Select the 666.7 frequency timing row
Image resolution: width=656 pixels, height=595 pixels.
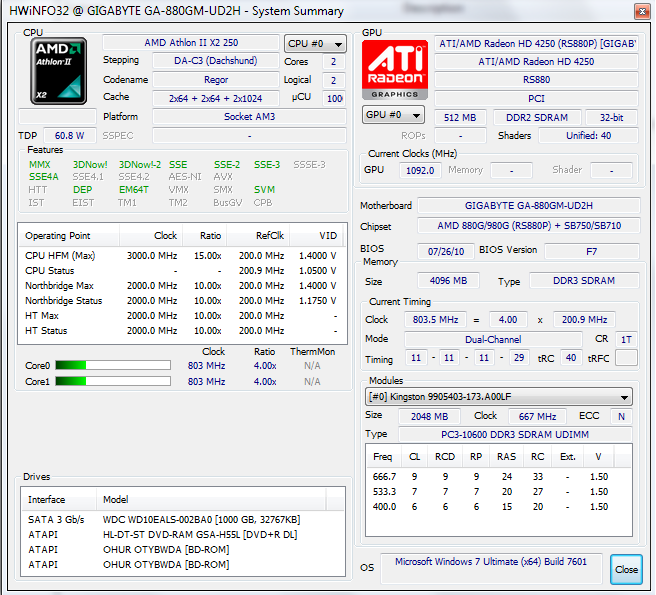click(x=498, y=477)
